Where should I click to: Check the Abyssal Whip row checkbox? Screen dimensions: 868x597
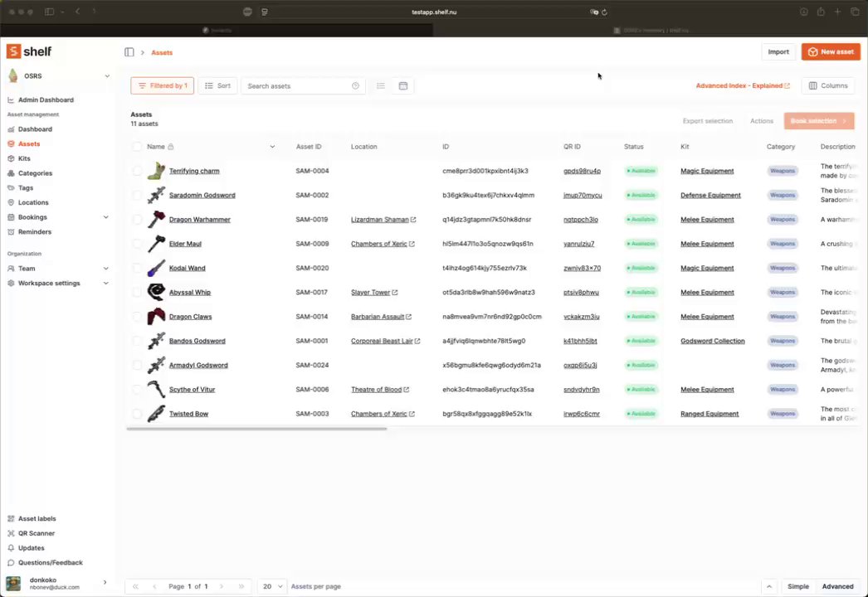pos(137,292)
